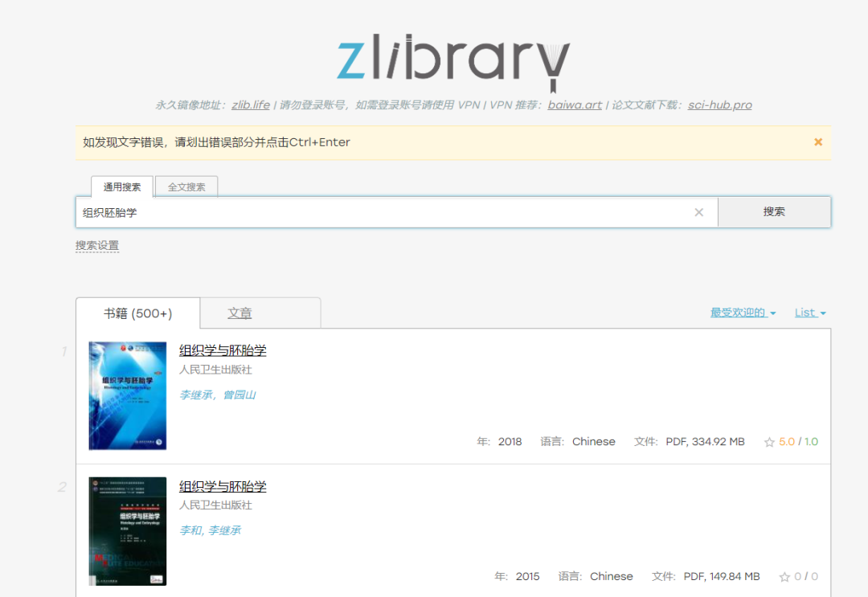The width and height of the screenshot is (868, 597).
Task: Switch to the 全文搜索 tab
Action: [x=186, y=187]
